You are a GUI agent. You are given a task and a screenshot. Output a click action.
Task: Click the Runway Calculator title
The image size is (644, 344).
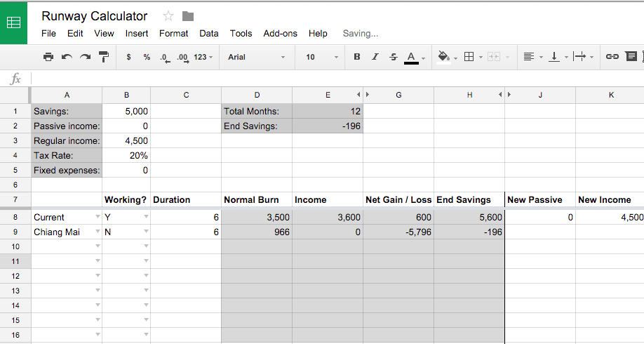pos(95,16)
